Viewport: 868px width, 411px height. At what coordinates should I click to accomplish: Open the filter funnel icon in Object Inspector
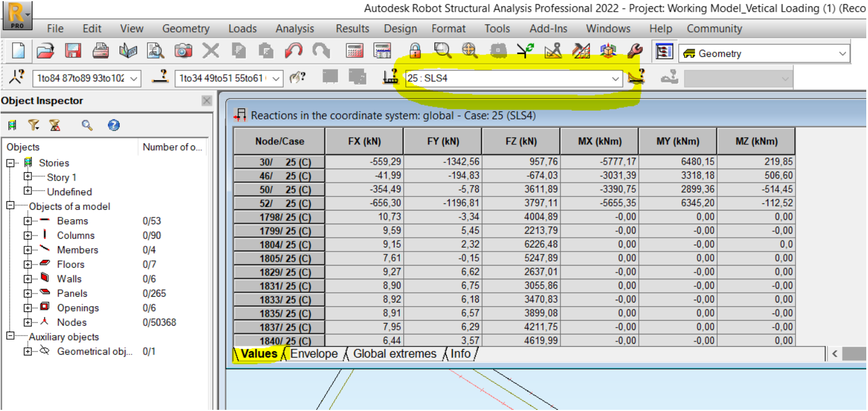[x=33, y=125]
